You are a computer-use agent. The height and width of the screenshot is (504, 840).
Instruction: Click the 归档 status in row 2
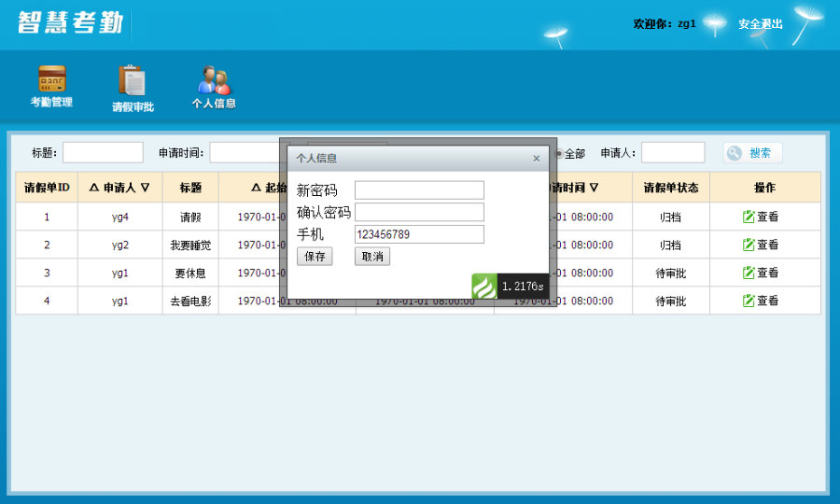pos(671,245)
